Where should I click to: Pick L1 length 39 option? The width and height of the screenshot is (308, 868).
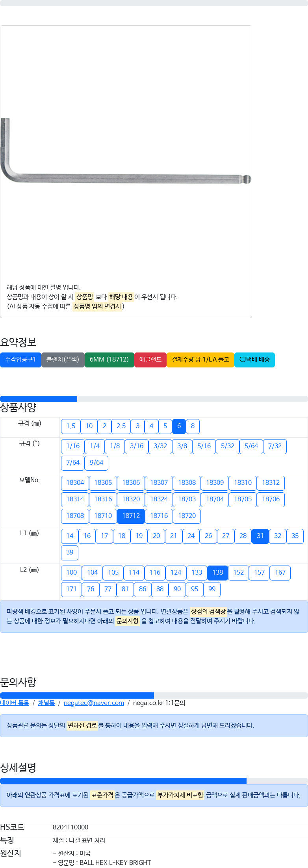click(x=70, y=553)
